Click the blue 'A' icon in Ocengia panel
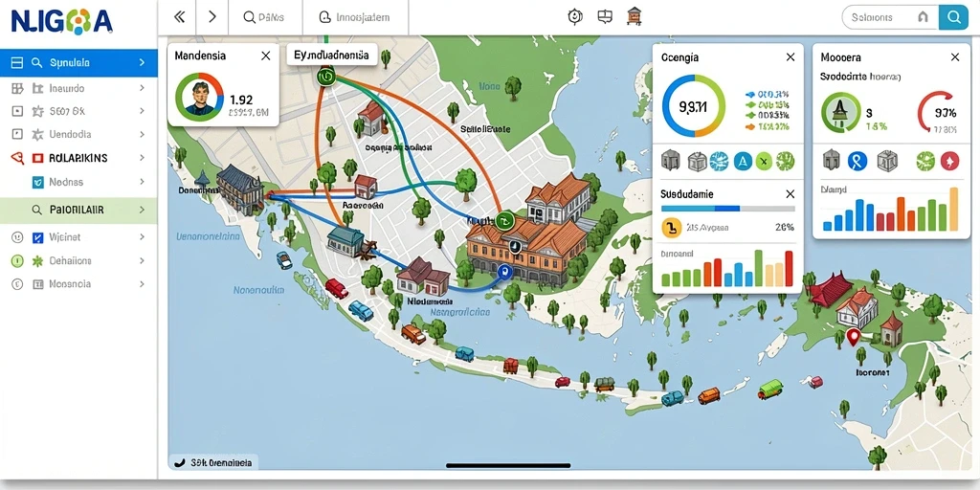This screenshot has height=490, width=980. click(x=742, y=161)
